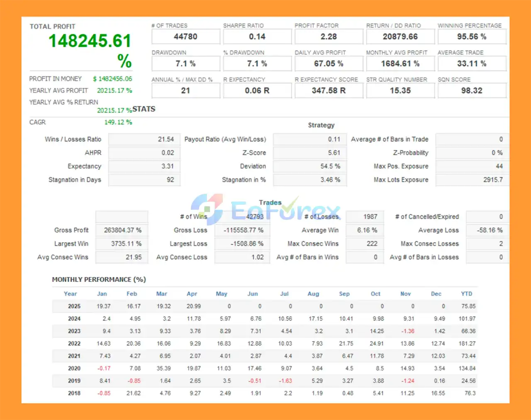Click the # of Trades value box

pyautogui.click(x=185, y=37)
